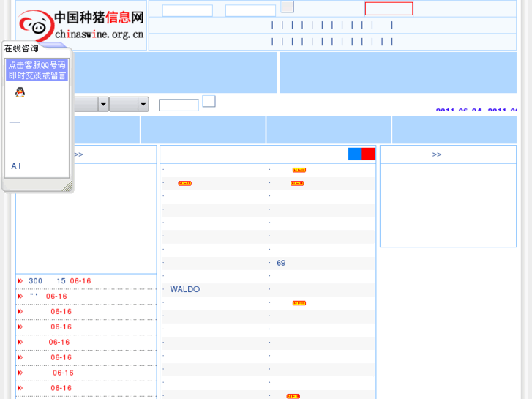Focus the second header input field
The width and height of the screenshot is (532, 399).
[250, 10]
